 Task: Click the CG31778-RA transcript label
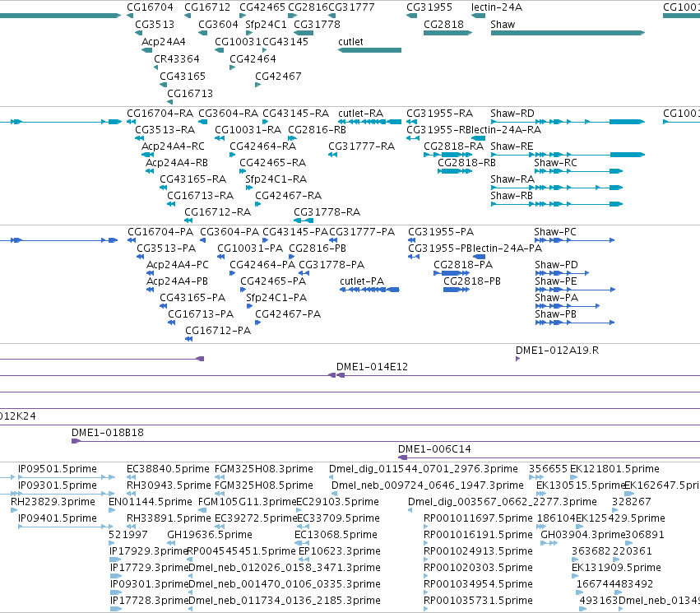(327, 212)
